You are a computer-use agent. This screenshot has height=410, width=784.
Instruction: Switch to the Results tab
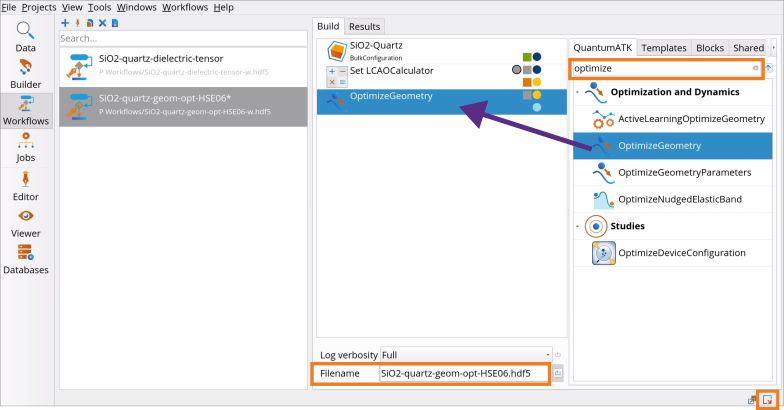point(364,26)
